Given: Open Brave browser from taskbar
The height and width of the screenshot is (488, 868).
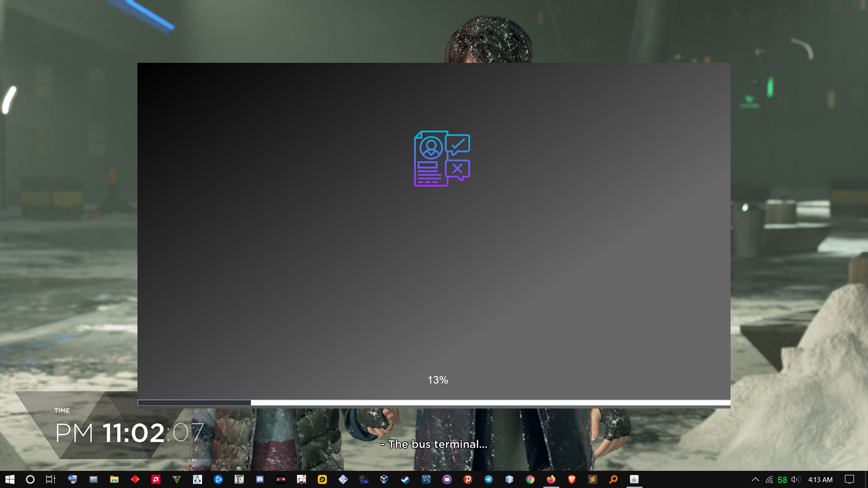Looking at the screenshot, I should (x=572, y=479).
